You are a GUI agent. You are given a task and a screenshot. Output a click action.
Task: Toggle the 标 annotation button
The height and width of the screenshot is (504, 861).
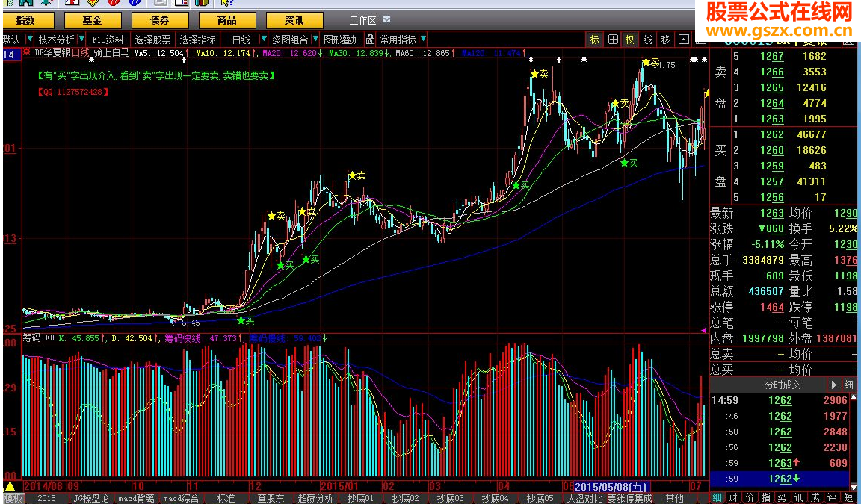click(x=595, y=40)
